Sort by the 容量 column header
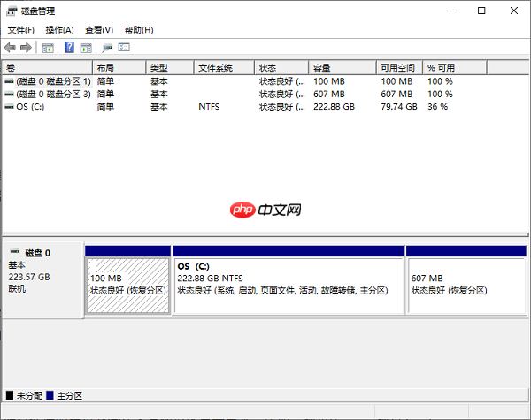 [342, 68]
